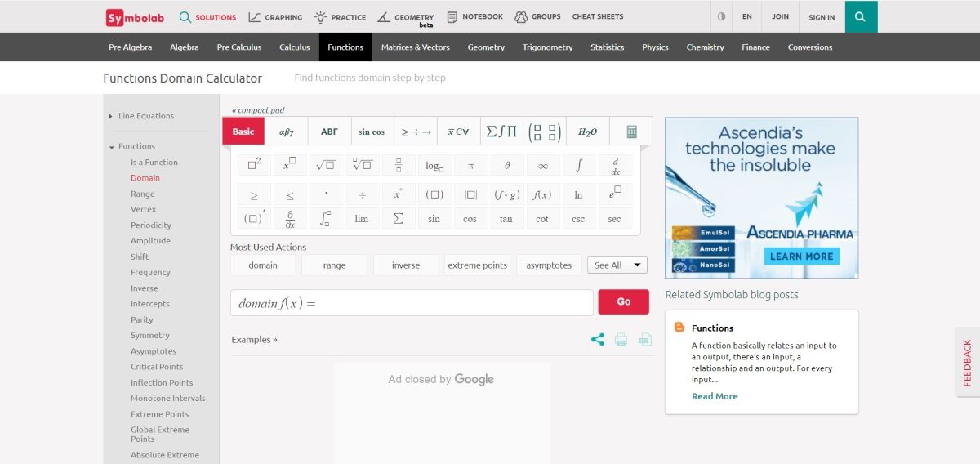Open the H2O chemistry pad tab

tap(587, 132)
